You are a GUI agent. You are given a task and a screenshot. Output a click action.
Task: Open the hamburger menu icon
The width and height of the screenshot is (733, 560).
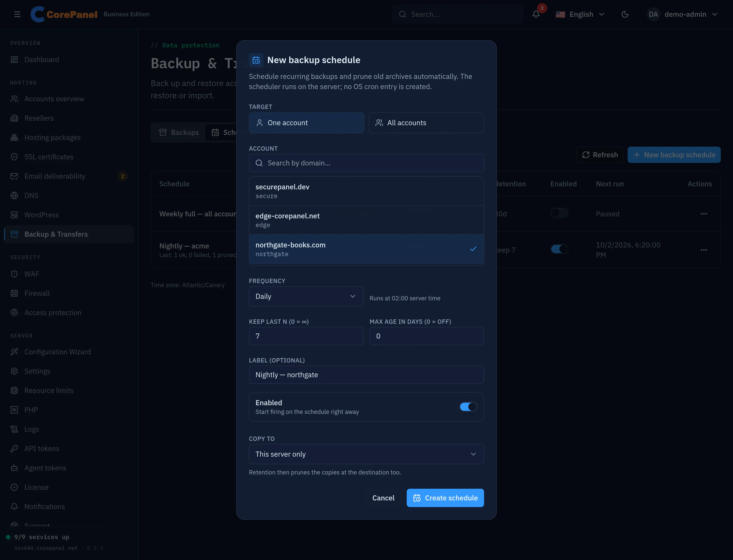pyautogui.click(x=17, y=14)
